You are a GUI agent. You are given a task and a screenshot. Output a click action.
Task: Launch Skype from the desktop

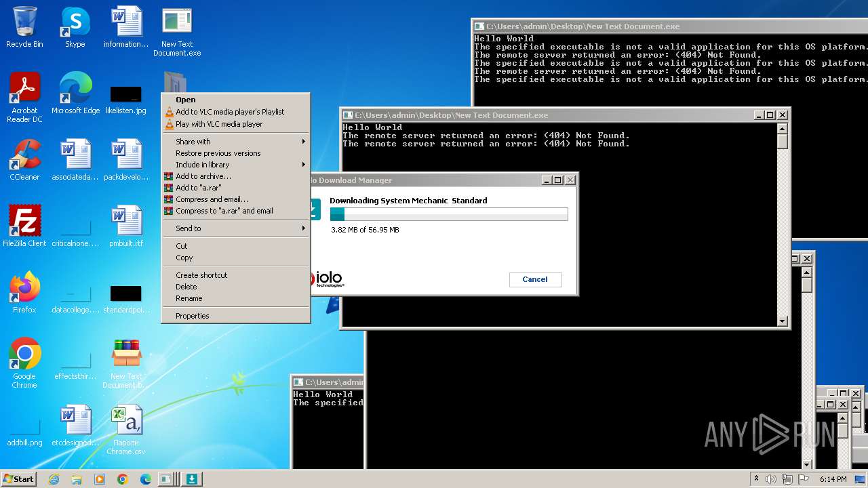[x=75, y=27]
